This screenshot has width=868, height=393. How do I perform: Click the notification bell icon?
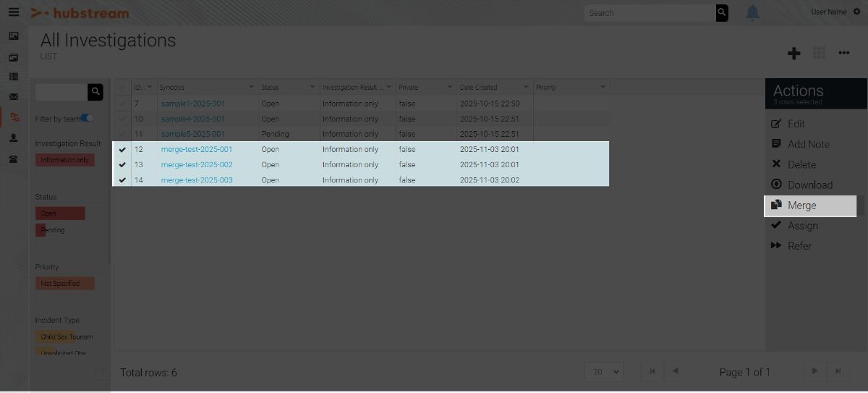[752, 13]
